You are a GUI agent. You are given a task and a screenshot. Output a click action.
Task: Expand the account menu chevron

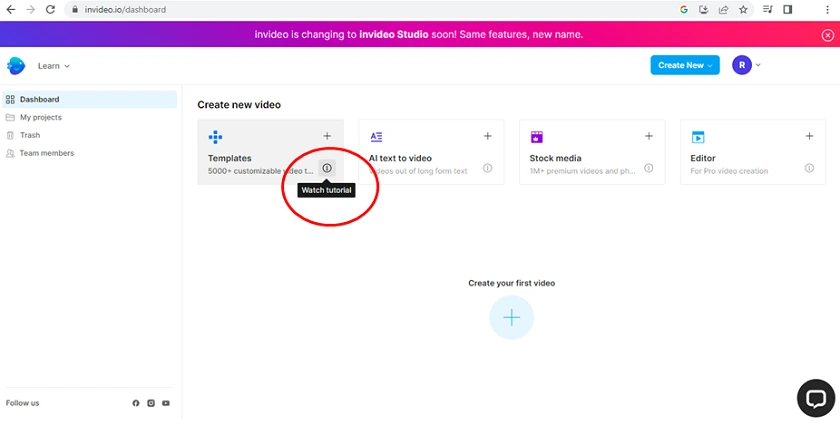click(x=758, y=65)
